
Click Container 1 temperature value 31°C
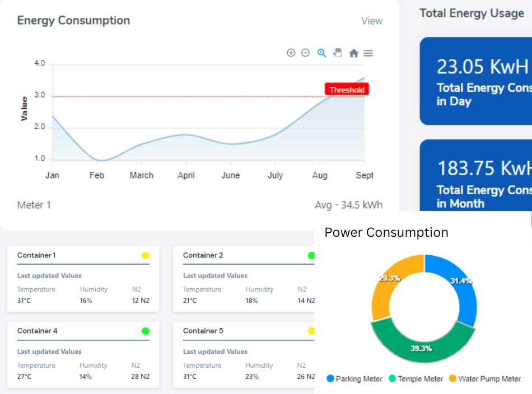pos(24,301)
